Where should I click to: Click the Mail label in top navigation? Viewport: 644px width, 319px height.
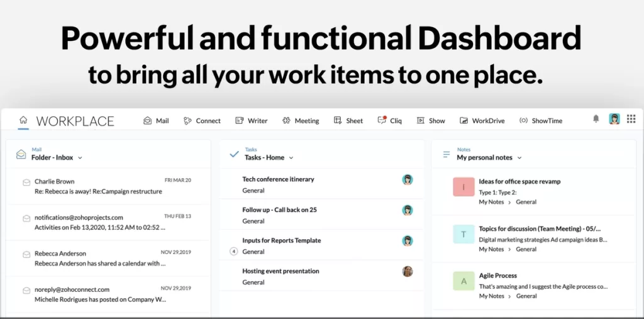(x=162, y=121)
